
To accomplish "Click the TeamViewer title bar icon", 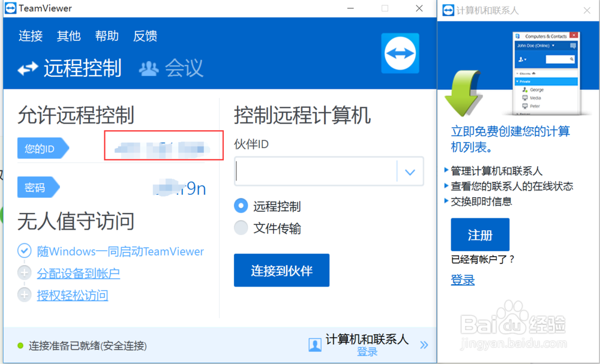I will [11, 8].
